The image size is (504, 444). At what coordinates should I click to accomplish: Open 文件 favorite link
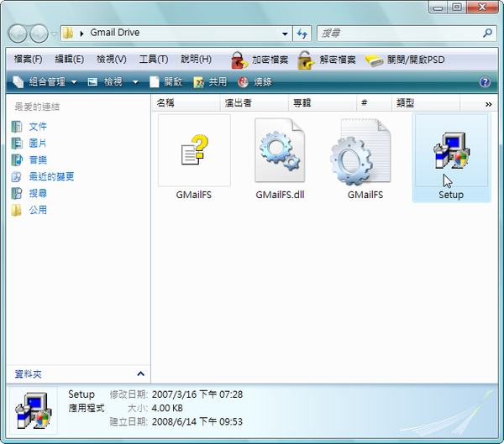[x=38, y=127]
